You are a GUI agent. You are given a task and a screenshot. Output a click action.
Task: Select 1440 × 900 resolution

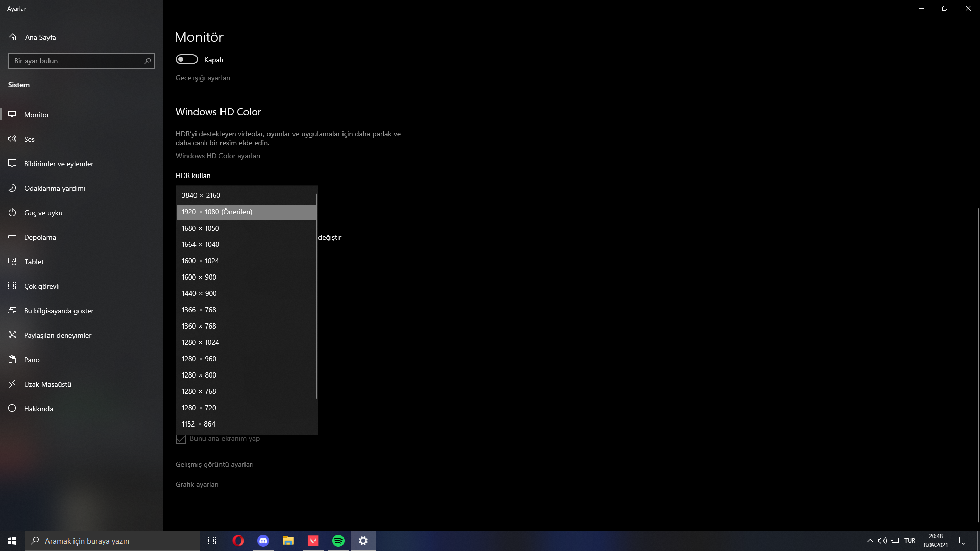[x=247, y=293]
